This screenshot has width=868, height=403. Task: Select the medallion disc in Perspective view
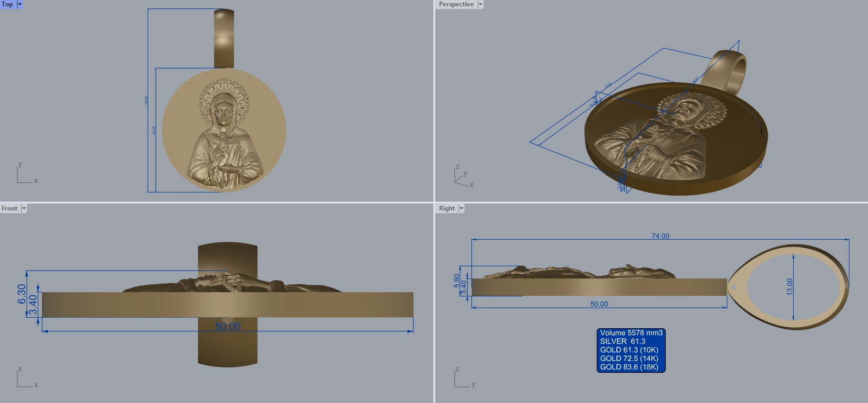676,139
